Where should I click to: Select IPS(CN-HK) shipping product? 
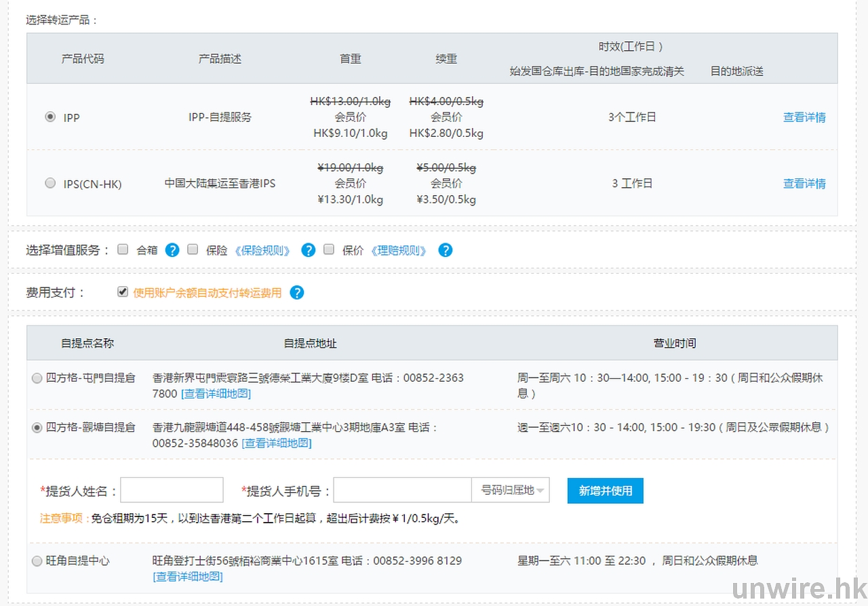click(50, 183)
